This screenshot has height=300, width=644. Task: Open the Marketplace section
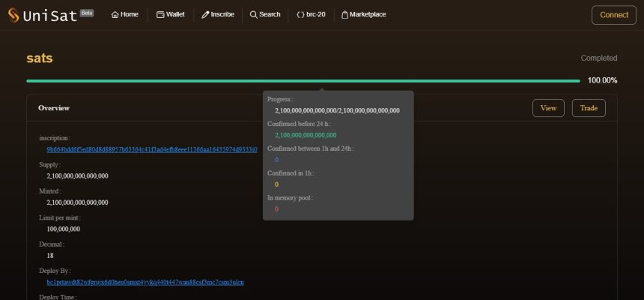tap(364, 14)
